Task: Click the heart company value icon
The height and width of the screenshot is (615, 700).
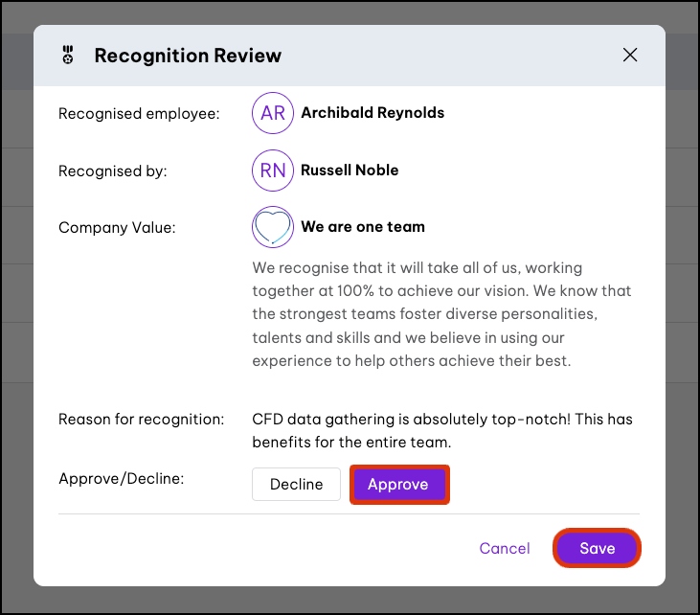Action: (272, 227)
